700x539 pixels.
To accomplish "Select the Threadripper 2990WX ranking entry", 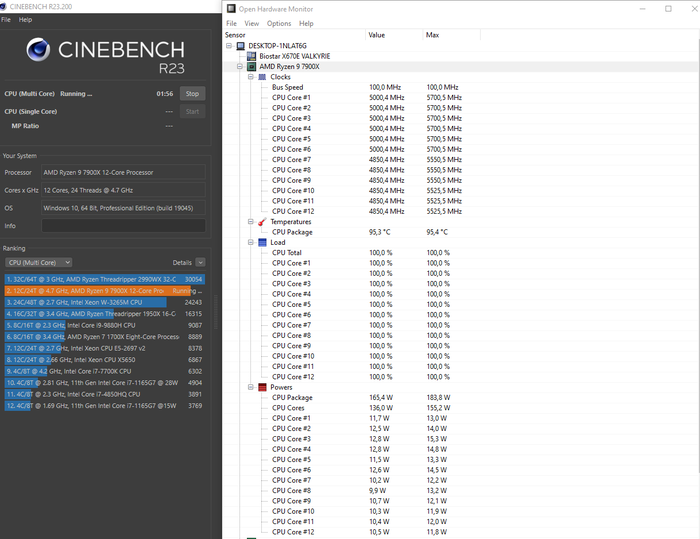I will coord(104,279).
